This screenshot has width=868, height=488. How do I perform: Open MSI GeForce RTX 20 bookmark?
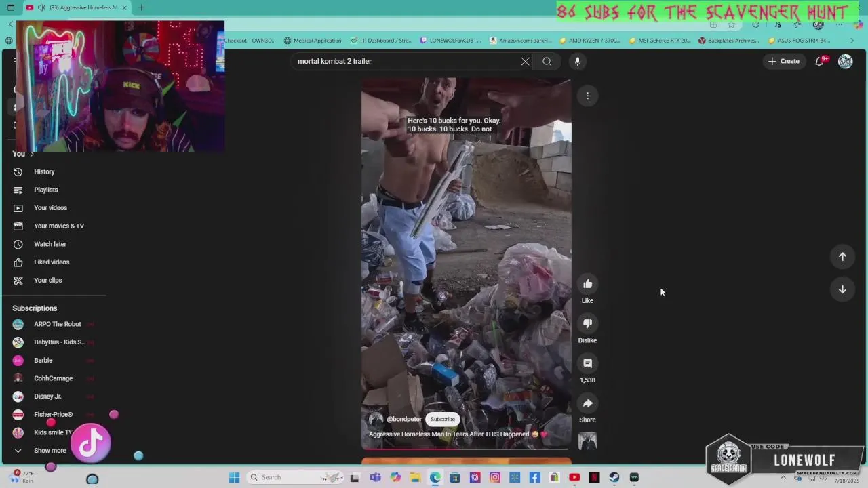click(659, 41)
